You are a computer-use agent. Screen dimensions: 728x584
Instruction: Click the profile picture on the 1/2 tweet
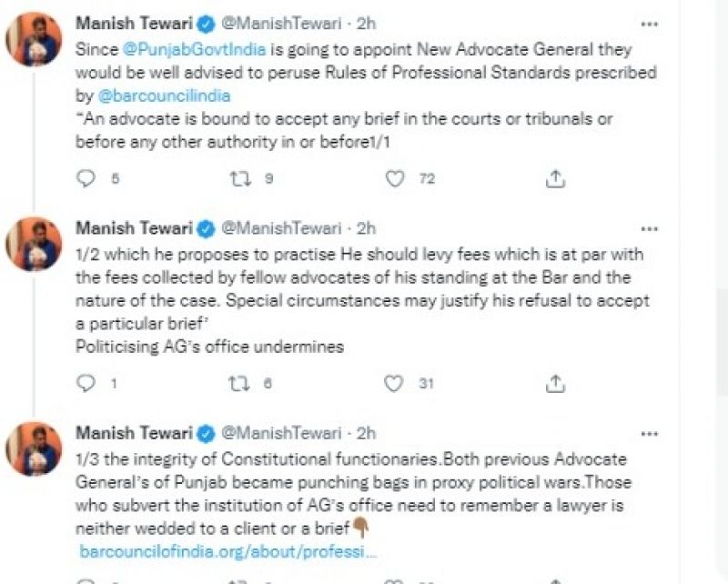(34, 243)
